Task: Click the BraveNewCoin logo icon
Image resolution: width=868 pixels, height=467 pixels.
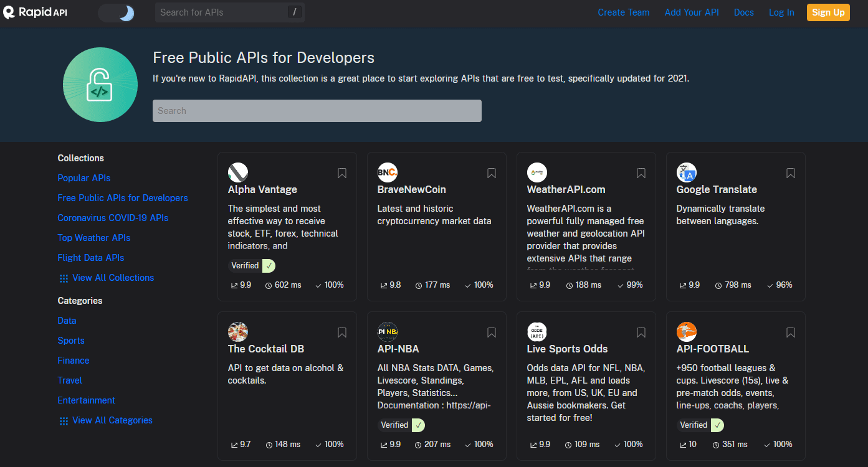Action: pyautogui.click(x=387, y=172)
